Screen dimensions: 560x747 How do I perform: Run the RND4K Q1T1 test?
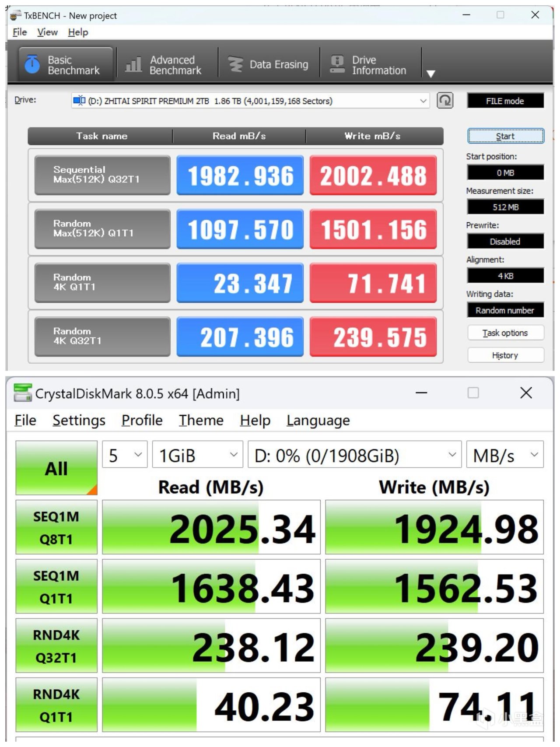click(x=56, y=705)
